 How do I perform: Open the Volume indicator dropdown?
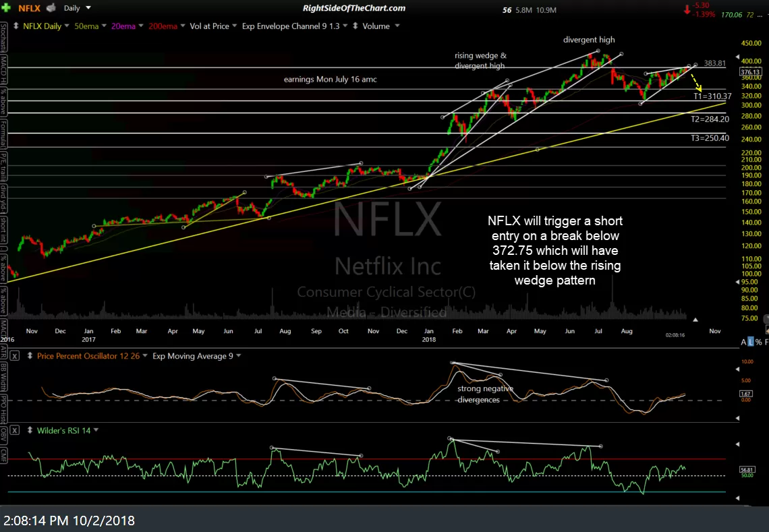(x=397, y=26)
